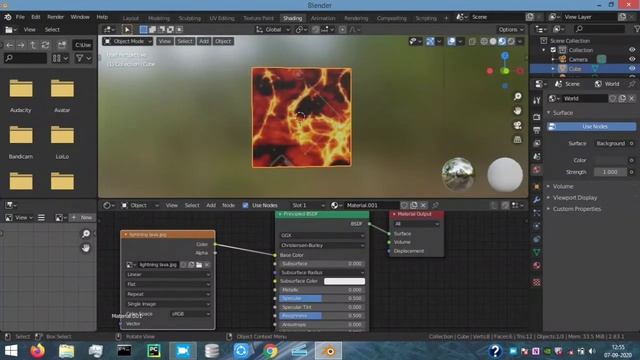Image resolution: width=640 pixels, height=360 pixels.
Task: Open image file folder icon in texture node
Action: tap(199, 265)
